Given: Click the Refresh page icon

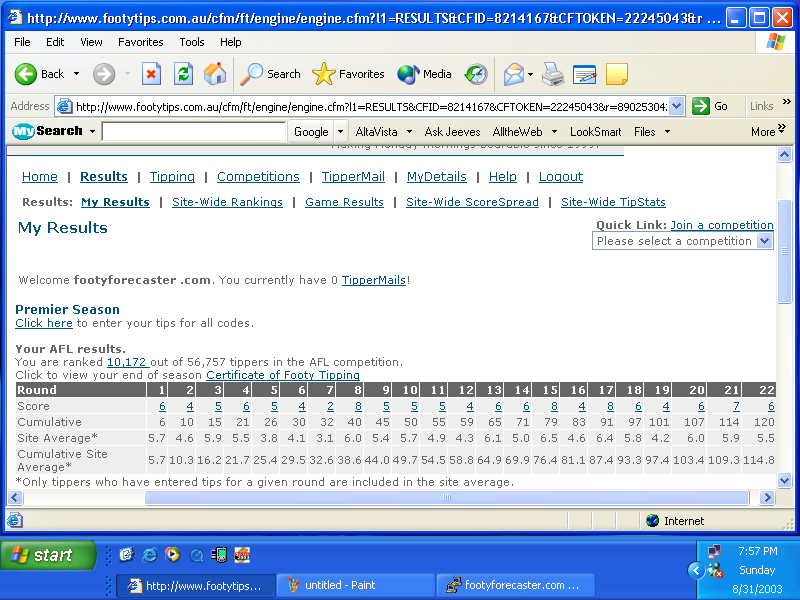Looking at the screenshot, I should pyautogui.click(x=183, y=74).
